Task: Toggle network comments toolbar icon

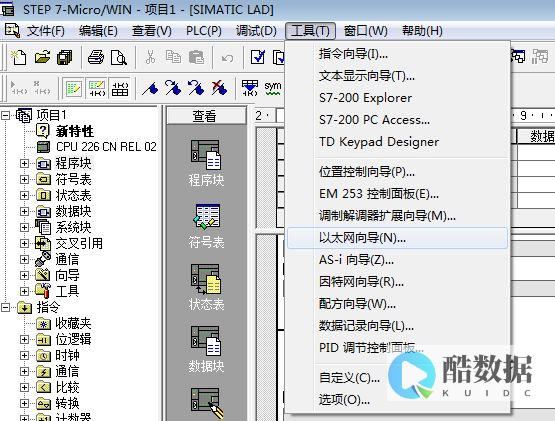Action: point(97,88)
